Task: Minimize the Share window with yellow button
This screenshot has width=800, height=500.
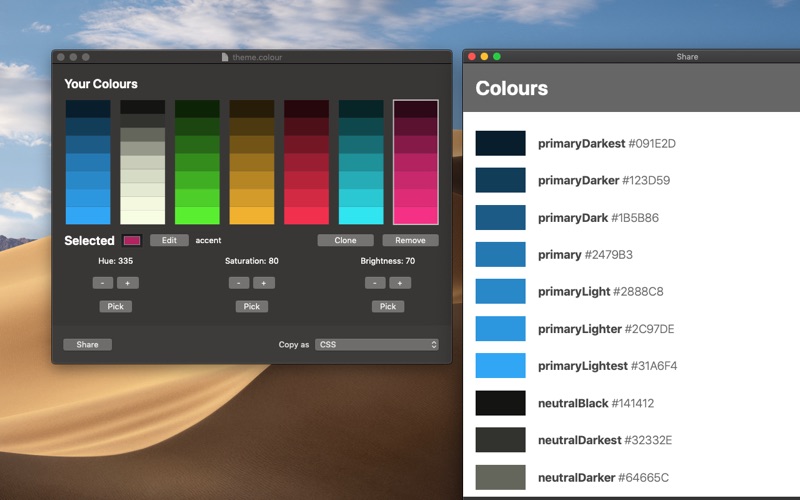Action: point(484,57)
